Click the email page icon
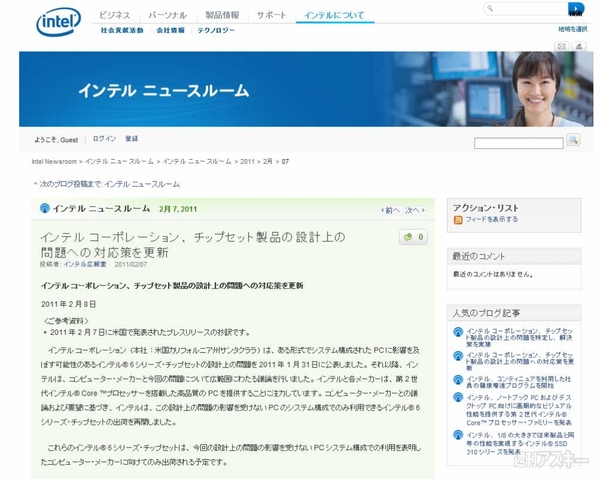This screenshot has height=479, width=600. pyautogui.click(x=561, y=46)
